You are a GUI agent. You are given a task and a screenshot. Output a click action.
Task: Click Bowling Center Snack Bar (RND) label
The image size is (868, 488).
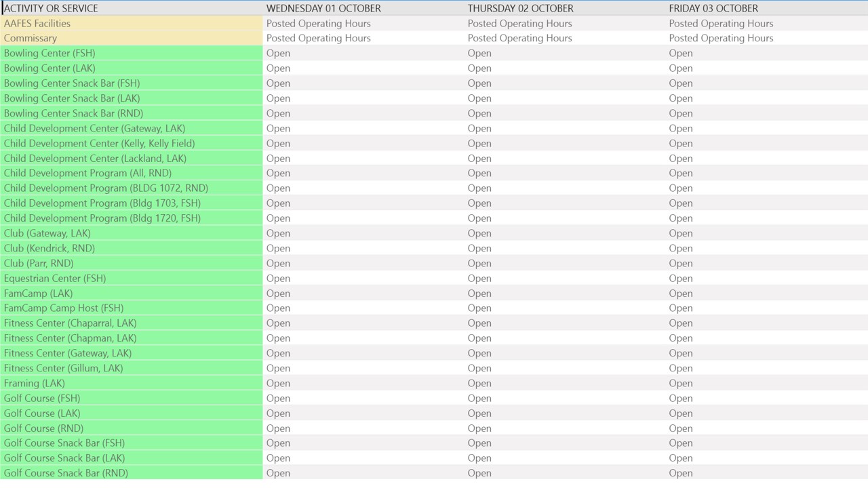click(73, 113)
